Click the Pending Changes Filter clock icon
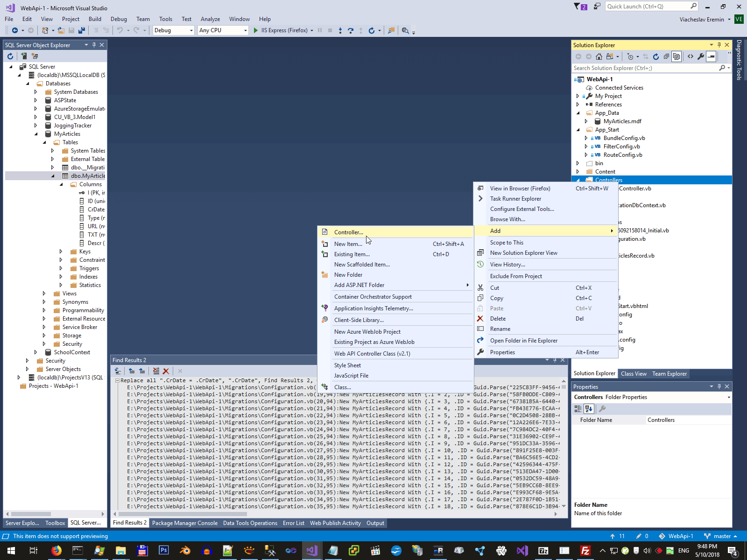The width and height of the screenshot is (747, 560). point(631,56)
